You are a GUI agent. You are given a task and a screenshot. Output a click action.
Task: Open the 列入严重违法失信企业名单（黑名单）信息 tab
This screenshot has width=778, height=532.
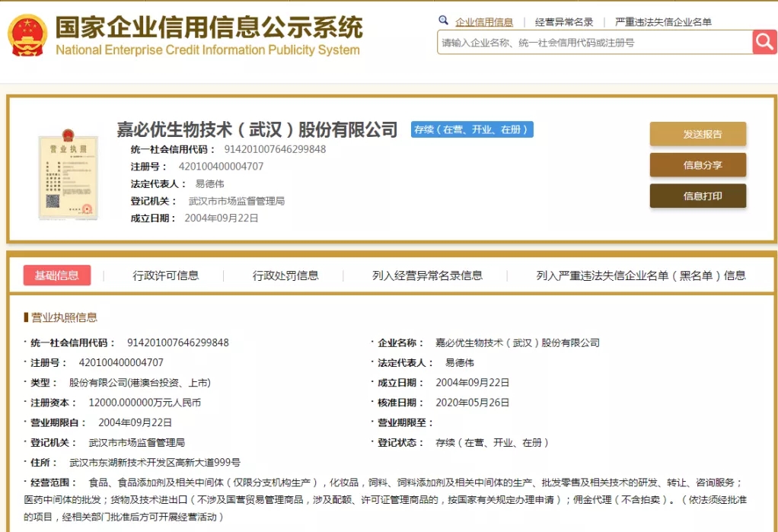pyautogui.click(x=640, y=276)
